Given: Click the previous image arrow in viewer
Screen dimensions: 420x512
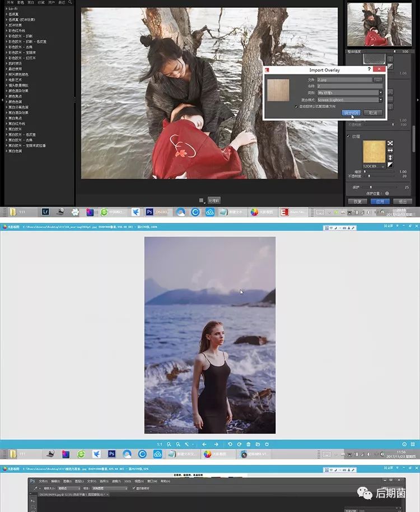Looking at the screenshot, I should [204, 444].
